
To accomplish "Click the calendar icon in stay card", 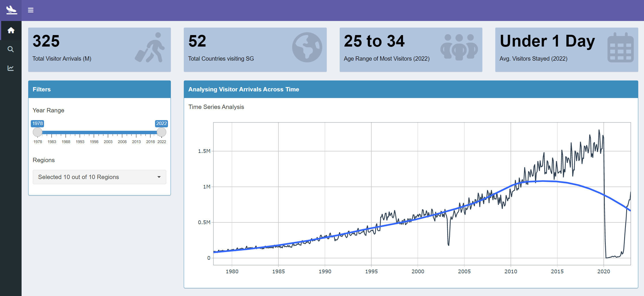I will click(x=620, y=48).
